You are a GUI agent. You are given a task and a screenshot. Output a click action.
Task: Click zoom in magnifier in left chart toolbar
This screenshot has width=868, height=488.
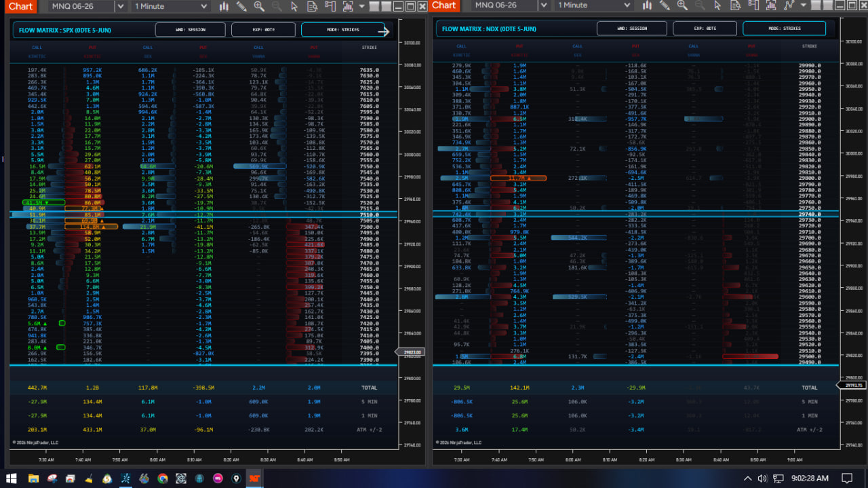259,6
